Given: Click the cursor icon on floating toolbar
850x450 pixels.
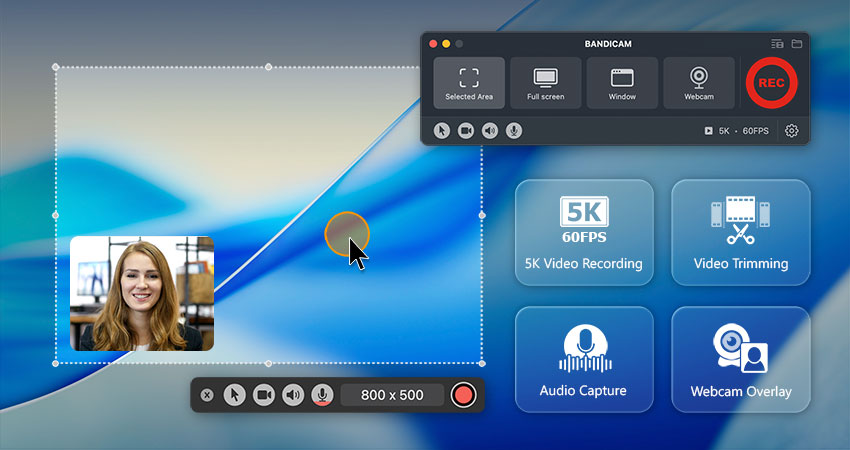Looking at the screenshot, I should coord(234,395).
